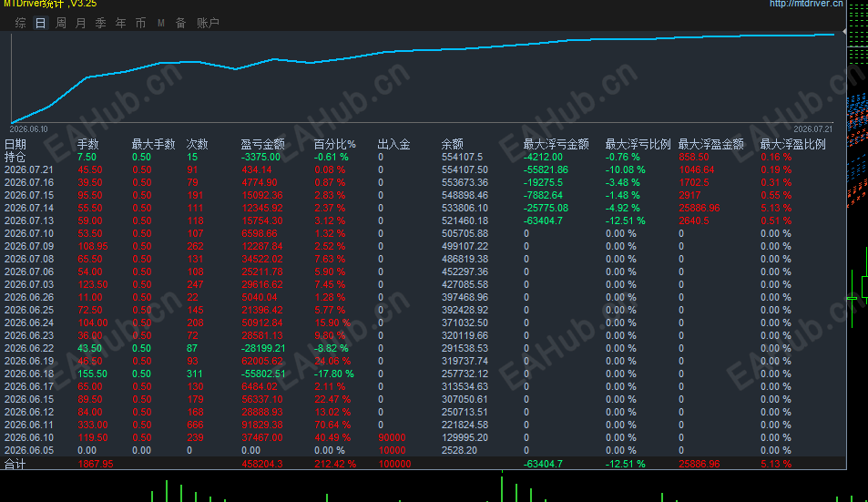Viewport: 868px width, 502px height.
Task: Select the M tab
Action: coord(160,23)
